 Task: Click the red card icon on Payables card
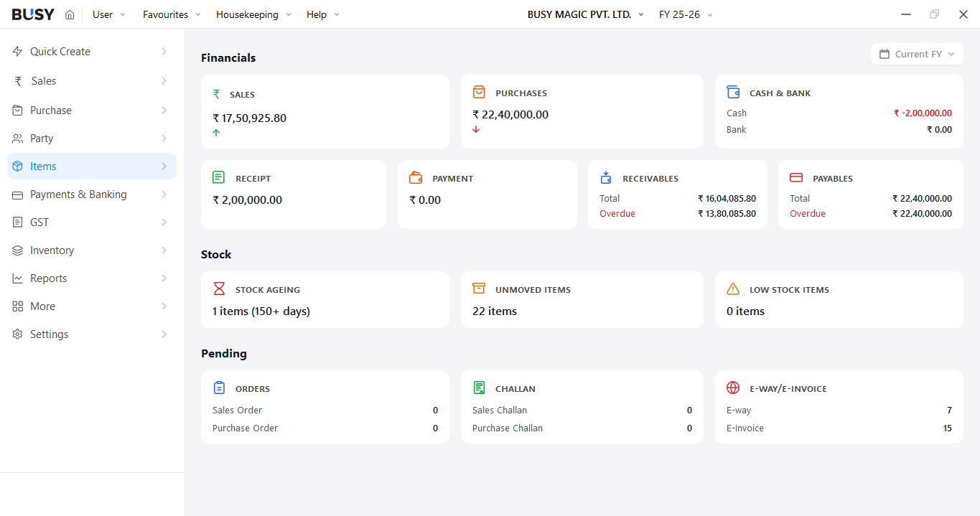[x=796, y=178]
